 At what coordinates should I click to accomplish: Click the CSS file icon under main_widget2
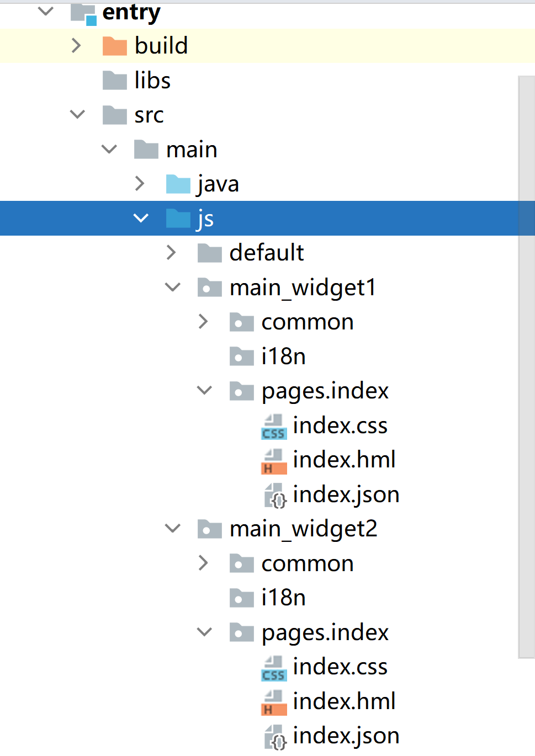point(274,668)
